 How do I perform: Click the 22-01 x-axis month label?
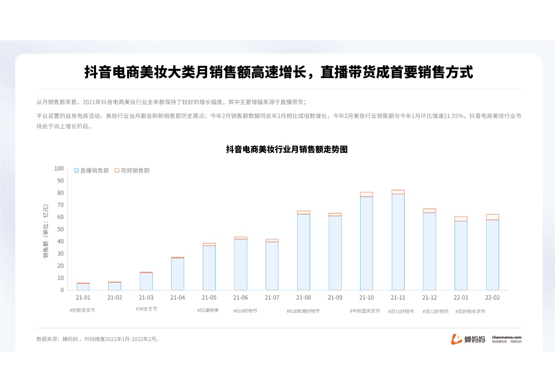click(461, 298)
